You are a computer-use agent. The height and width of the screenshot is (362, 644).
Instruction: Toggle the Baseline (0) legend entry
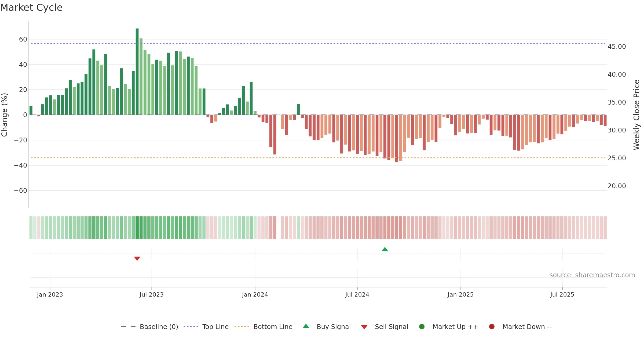click(x=149, y=327)
